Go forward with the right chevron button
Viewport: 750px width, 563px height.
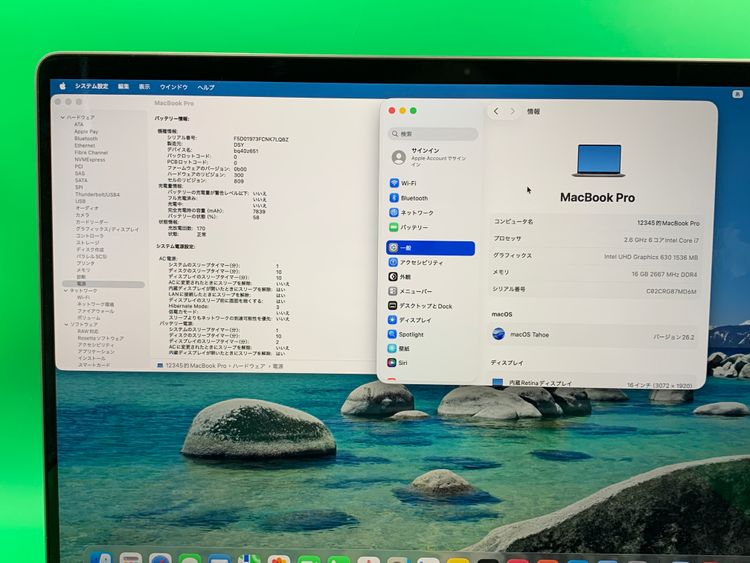(x=512, y=111)
